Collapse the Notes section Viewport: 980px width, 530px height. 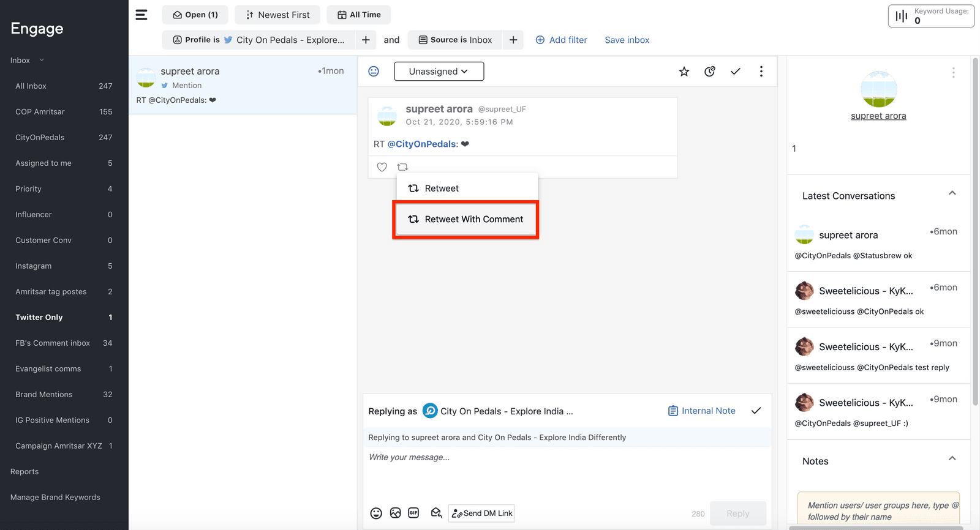(952, 459)
